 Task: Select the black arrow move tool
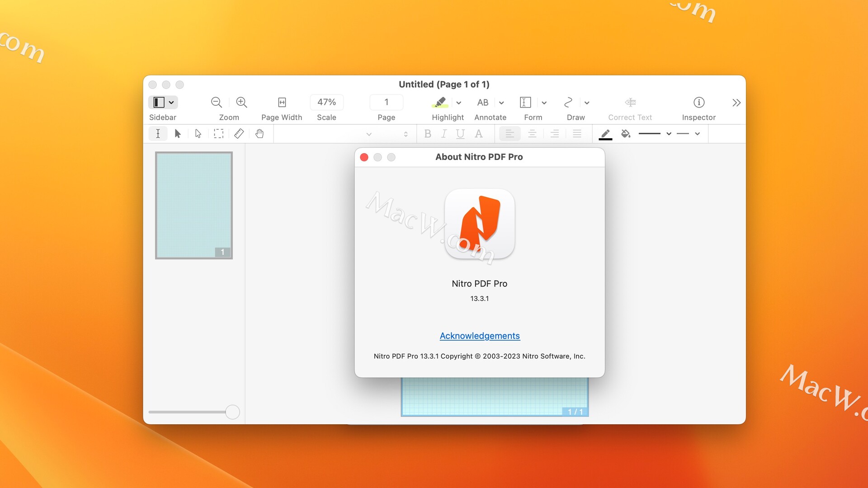click(178, 134)
